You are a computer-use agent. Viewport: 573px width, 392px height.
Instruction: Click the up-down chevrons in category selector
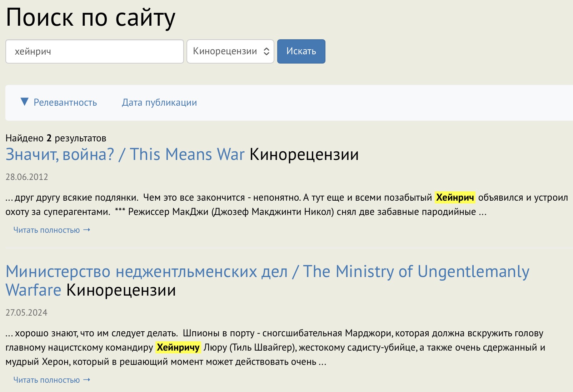266,51
